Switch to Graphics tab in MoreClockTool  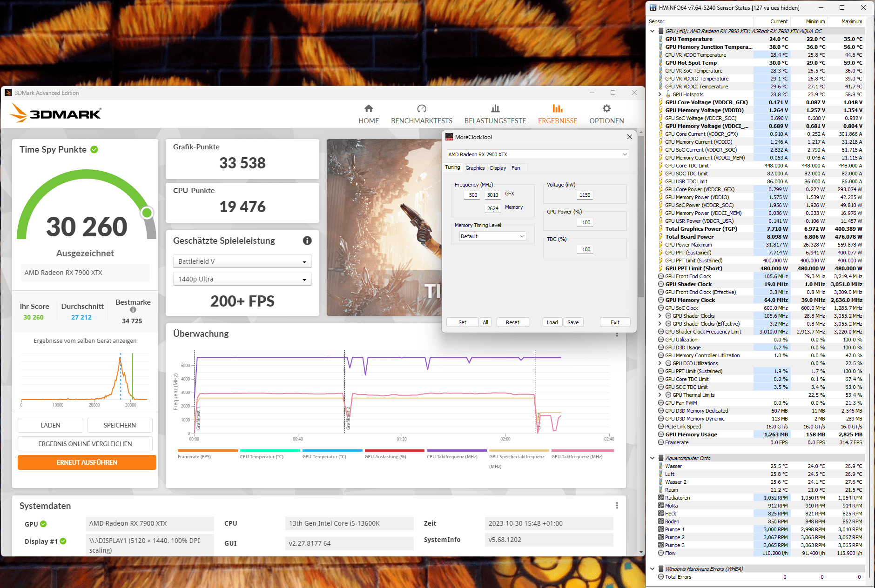point(475,168)
